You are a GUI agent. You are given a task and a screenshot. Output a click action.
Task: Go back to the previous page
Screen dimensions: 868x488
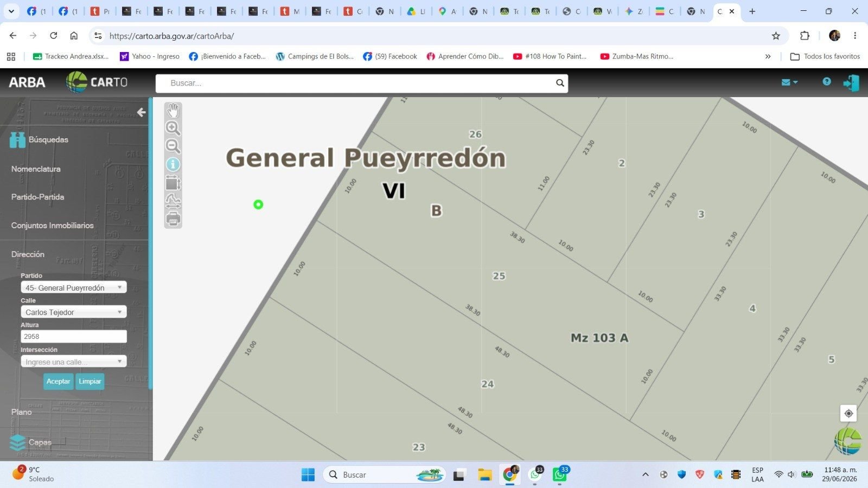tap(13, 36)
